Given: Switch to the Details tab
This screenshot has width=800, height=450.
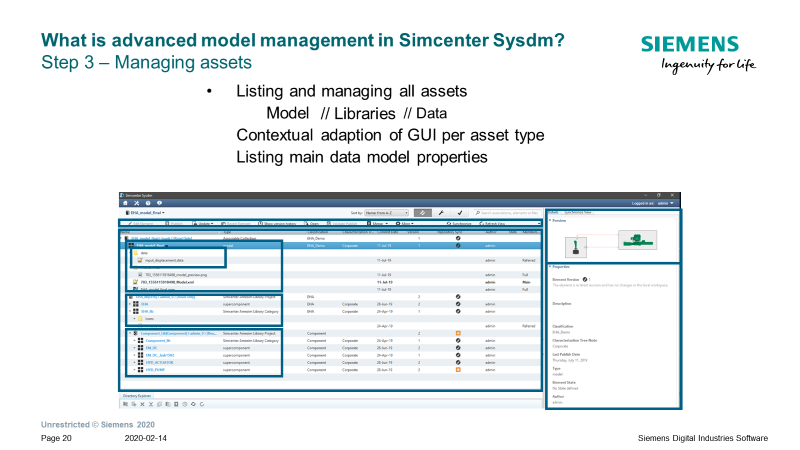Looking at the screenshot, I should [553, 212].
